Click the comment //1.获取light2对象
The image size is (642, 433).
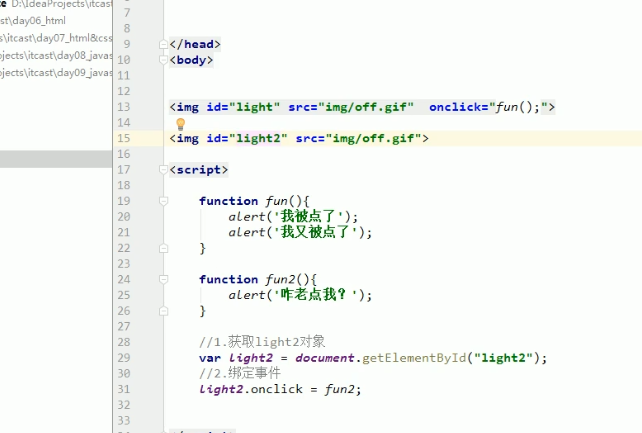262,342
